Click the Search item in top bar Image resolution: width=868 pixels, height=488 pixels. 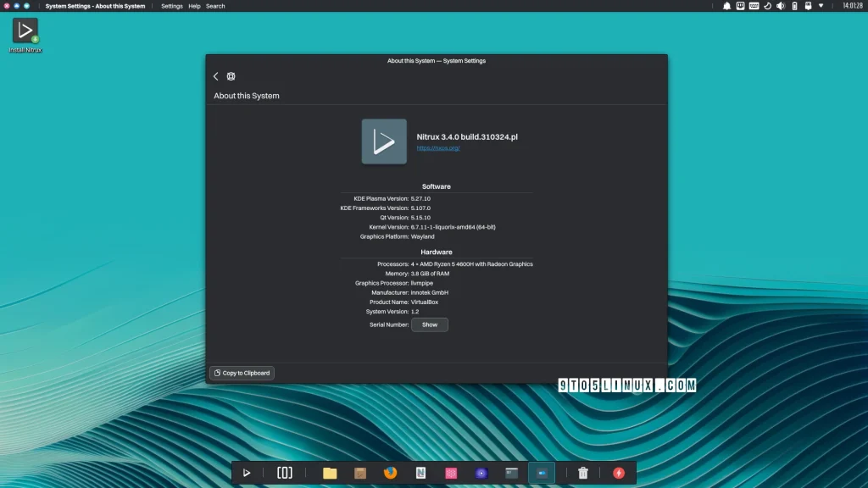tap(215, 6)
